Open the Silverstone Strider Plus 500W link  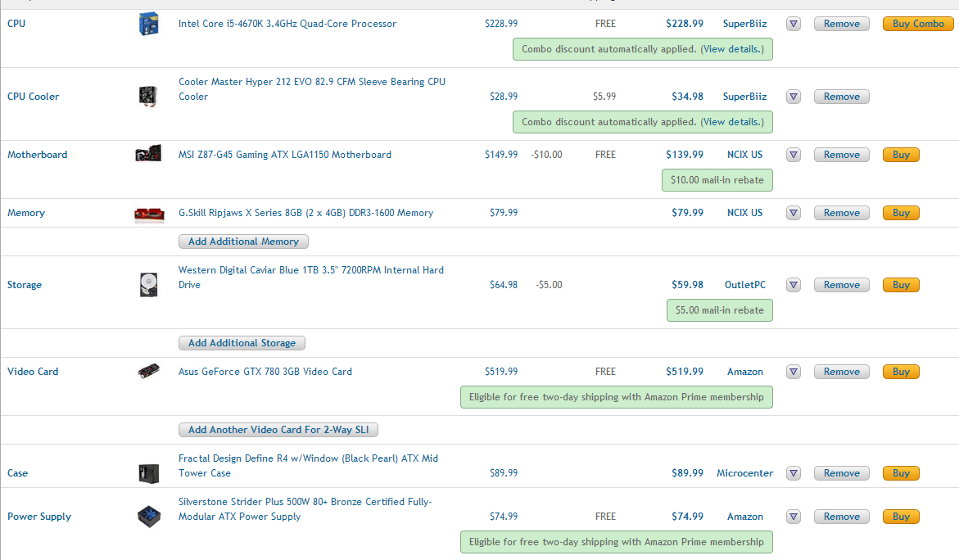[x=305, y=509]
